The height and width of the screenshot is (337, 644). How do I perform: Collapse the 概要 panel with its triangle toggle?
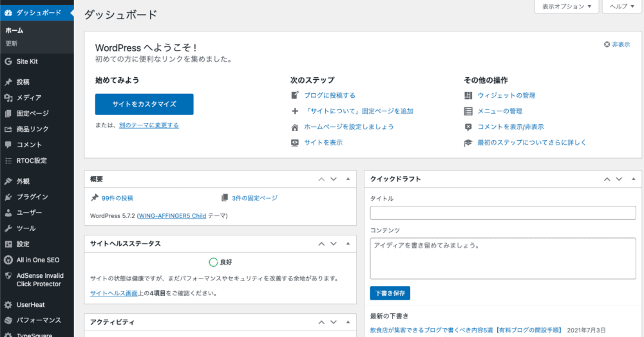click(x=348, y=179)
